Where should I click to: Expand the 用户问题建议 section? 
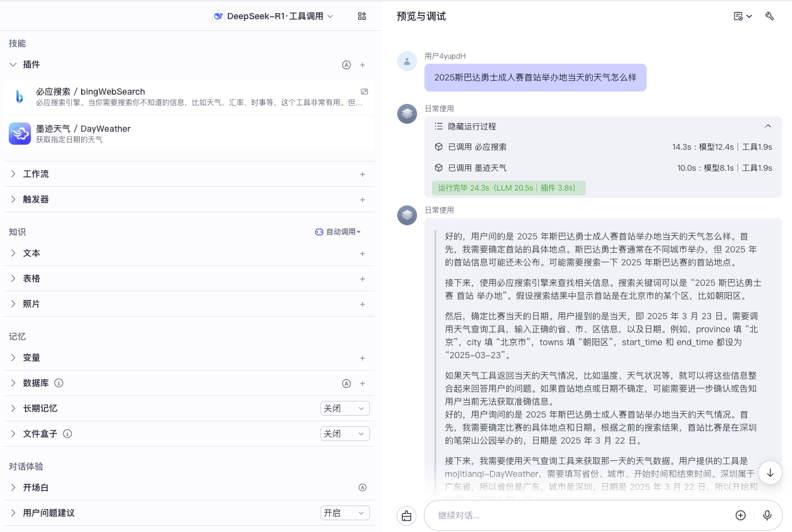(x=14, y=513)
